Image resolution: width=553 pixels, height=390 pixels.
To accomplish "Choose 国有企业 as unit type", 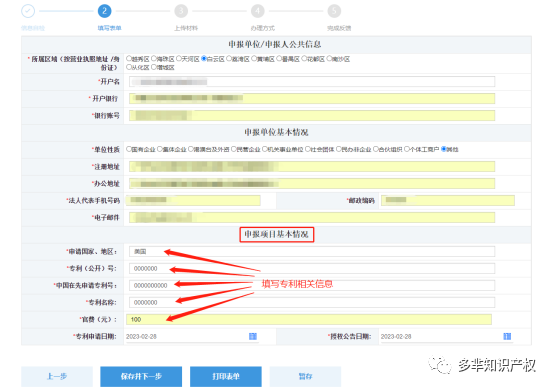I will click(129, 149).
